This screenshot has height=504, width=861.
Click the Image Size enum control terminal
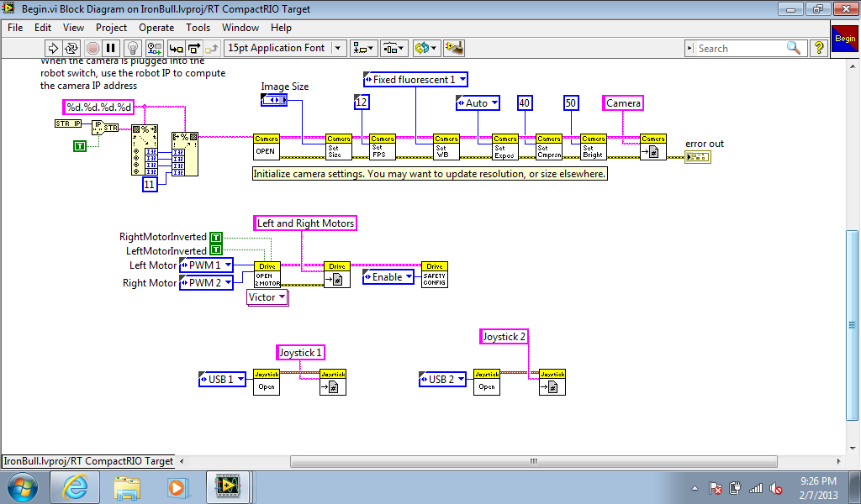(x=274, y=100)
